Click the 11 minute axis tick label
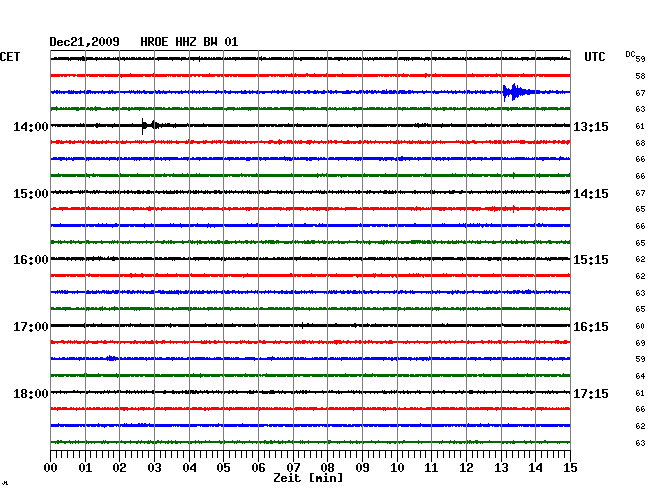 pyautogui.click(x=432, y=467)
